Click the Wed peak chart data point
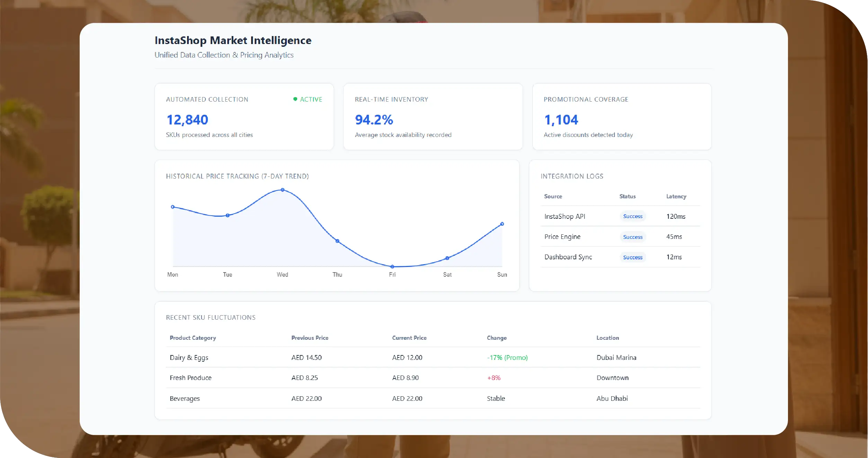Image resolution: width=868 pixels, height=458 pixels. (283, 190)
